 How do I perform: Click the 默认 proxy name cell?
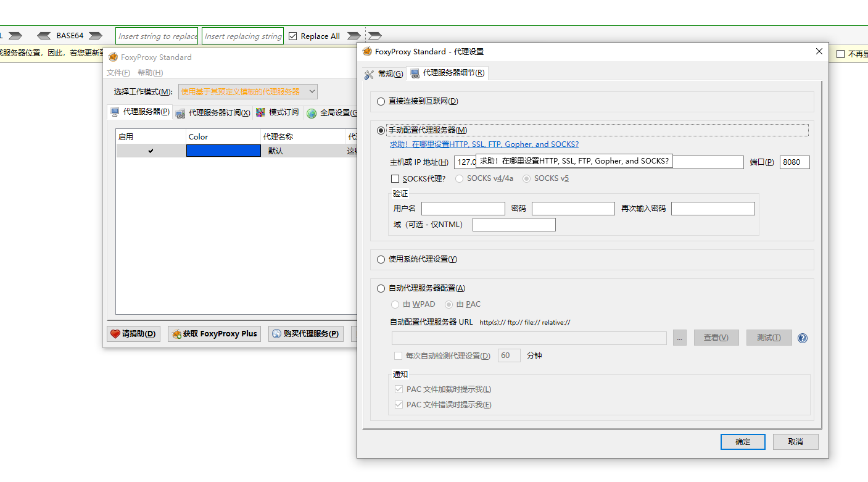tap(303, 151)
